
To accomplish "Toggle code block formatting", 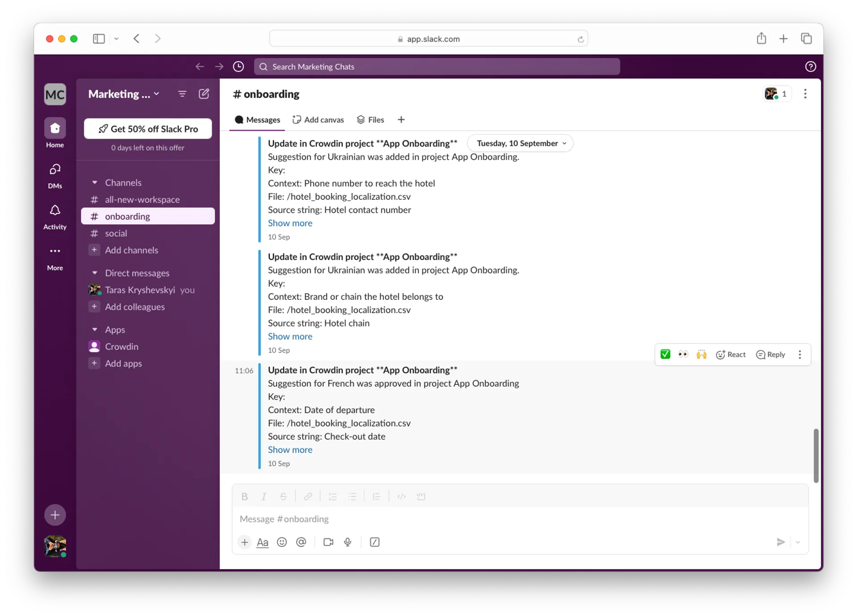I will (x=421, y=496).
